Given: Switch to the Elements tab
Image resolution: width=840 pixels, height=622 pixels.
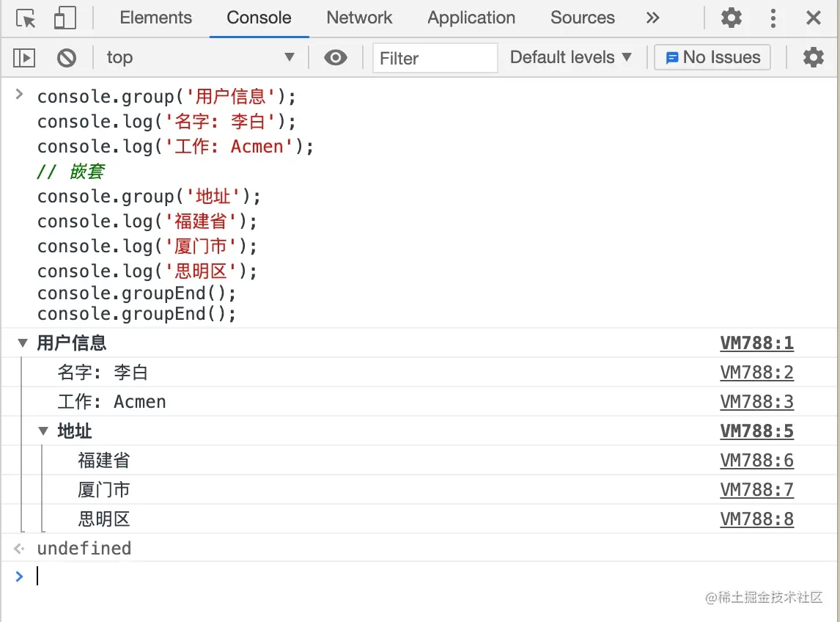Looking at the screenshot, I should click(155, 18).
